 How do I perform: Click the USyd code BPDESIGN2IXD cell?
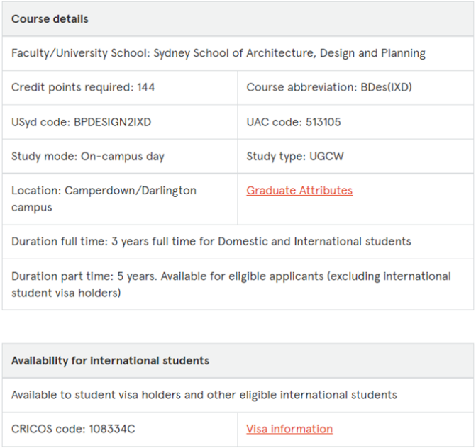tap(81, 122)
